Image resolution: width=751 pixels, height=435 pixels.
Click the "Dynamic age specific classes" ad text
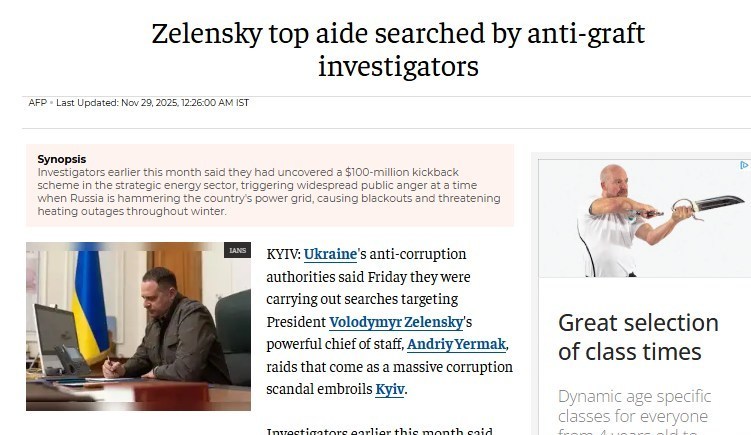(x=632, y=405)
